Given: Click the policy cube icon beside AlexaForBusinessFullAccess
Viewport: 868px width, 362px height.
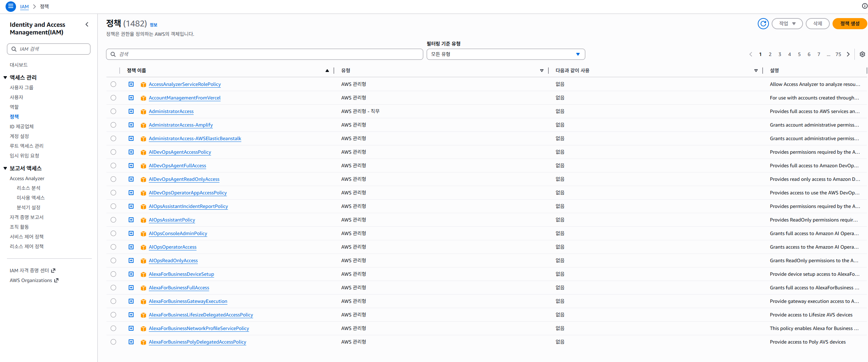Looking at the screenshot, I should point(143,288).
